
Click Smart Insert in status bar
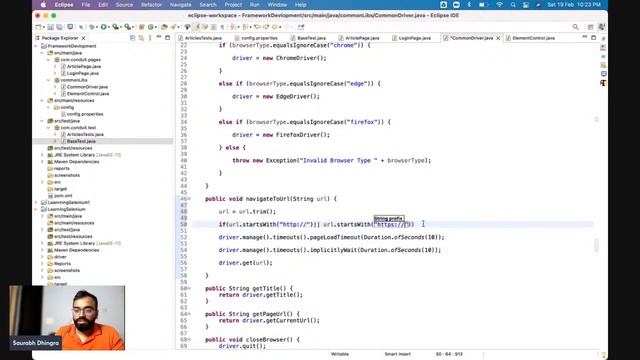click(397, 354)
